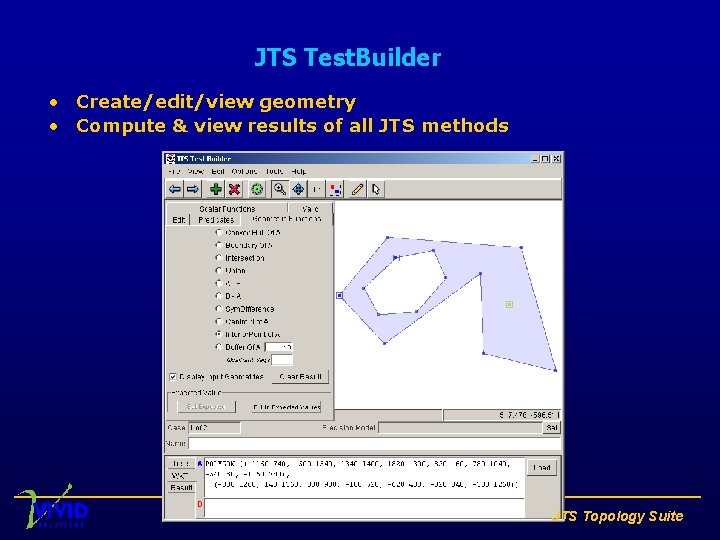Click the Load button
The width and height of the screenshot is (720, 540).
(542, 467)
